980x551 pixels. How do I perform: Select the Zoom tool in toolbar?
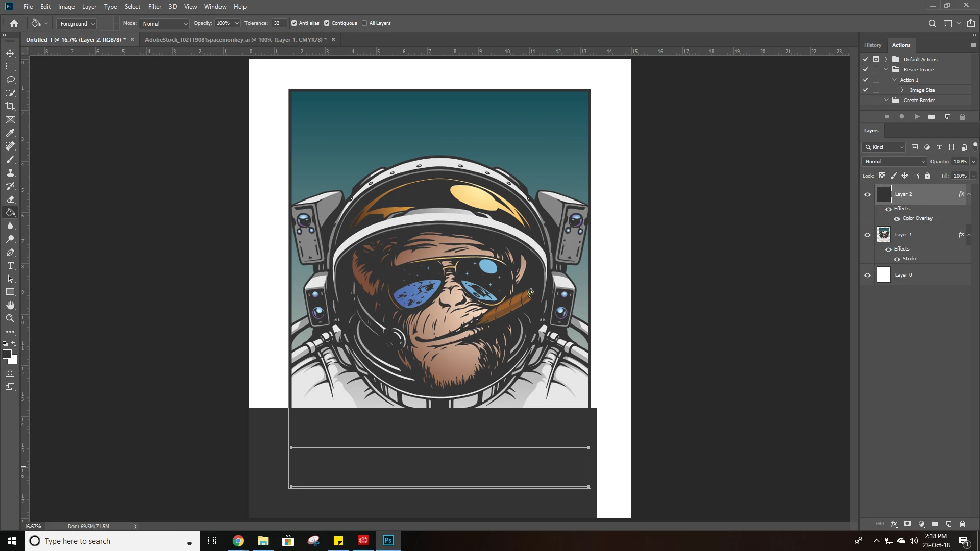point(10,318)
